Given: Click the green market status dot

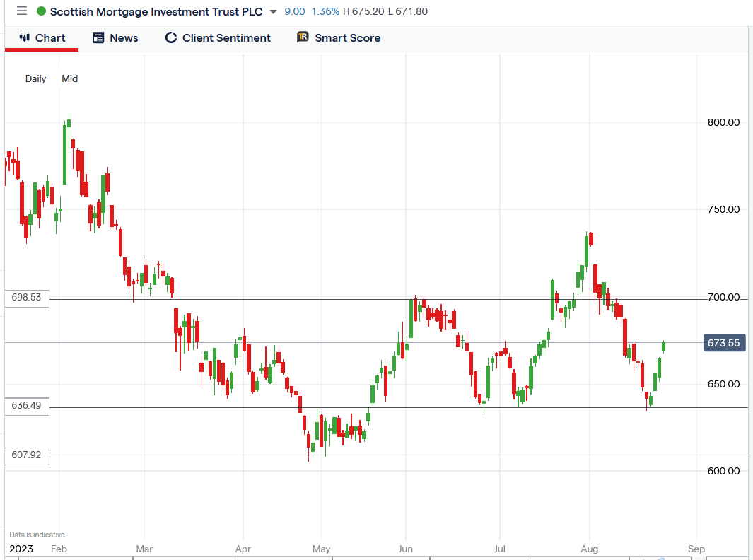Looking at the screenshot, I should pos(41,11).
